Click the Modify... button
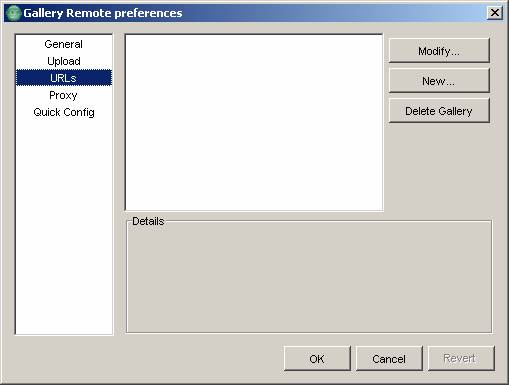Viewport: 509px width, 385px height. coord(439,51)
